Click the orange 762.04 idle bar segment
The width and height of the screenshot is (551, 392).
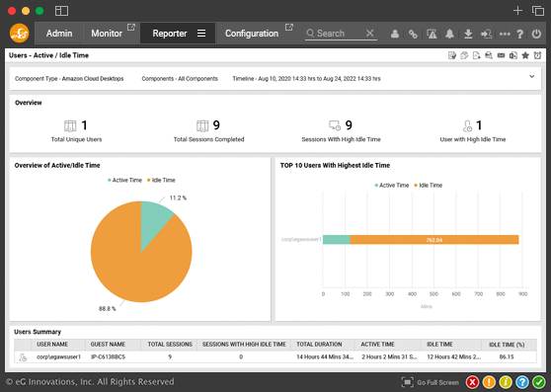434,240
